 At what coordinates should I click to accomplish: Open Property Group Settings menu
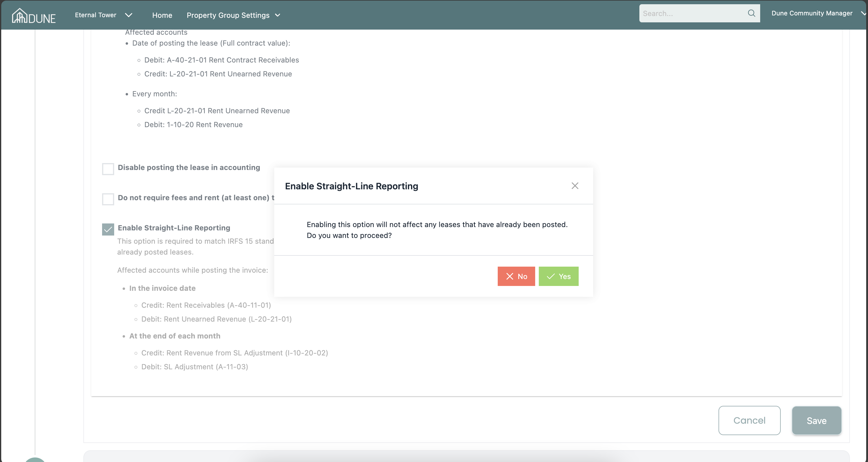pyautogui.click(x=228, y=15)
